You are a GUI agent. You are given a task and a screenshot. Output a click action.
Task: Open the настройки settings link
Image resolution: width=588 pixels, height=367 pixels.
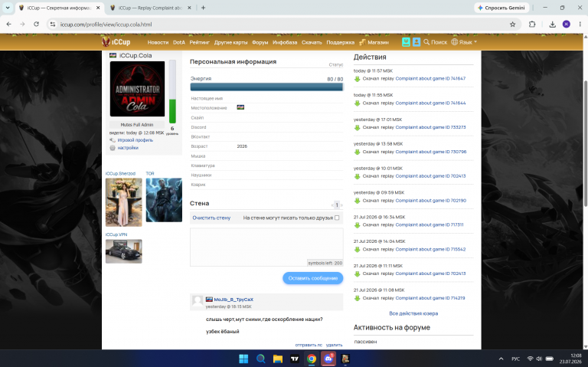pyautogui.click(x=128, y=148)
